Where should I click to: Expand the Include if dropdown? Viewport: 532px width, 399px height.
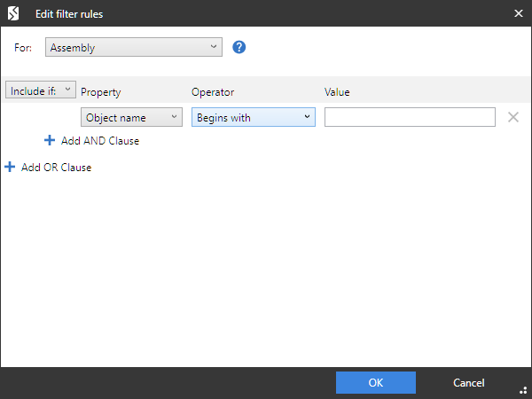41,90
